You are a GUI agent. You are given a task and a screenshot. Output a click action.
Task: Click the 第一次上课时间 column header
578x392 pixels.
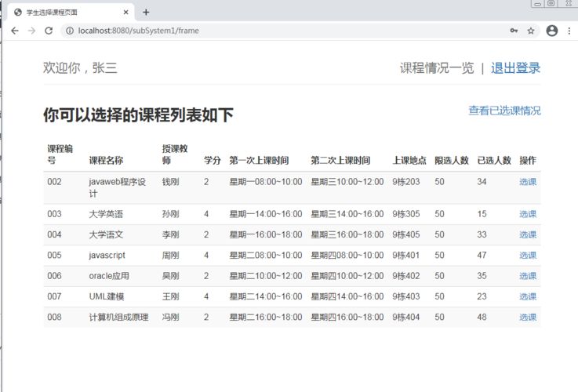pos(259,160)
